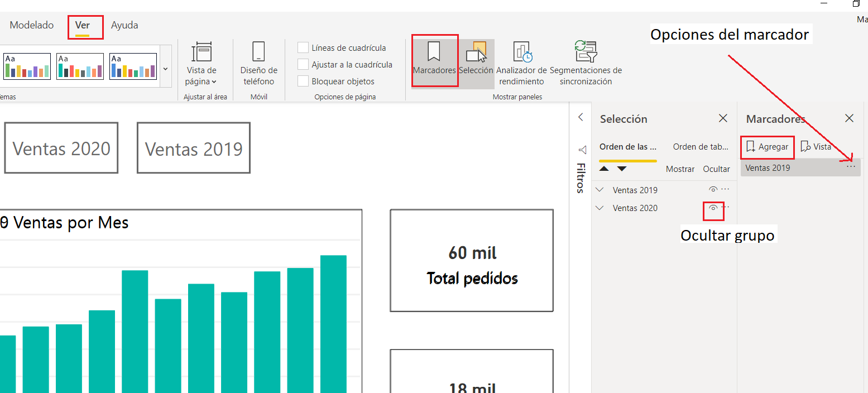Collapse the Selección pane chevron

[581, 117]
